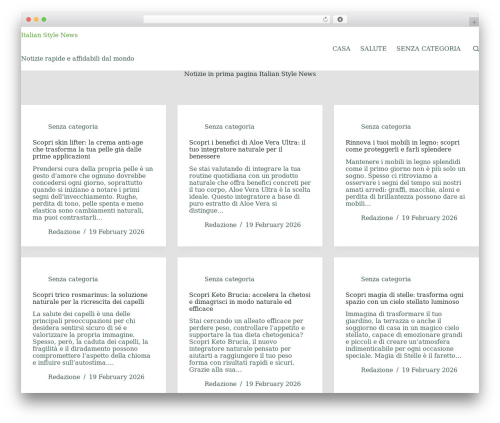The width and height of the screenshot is (500, 423).
Task: Click excerpt starting Prendersi cura della propria pelle
Action: click(93, 193)
